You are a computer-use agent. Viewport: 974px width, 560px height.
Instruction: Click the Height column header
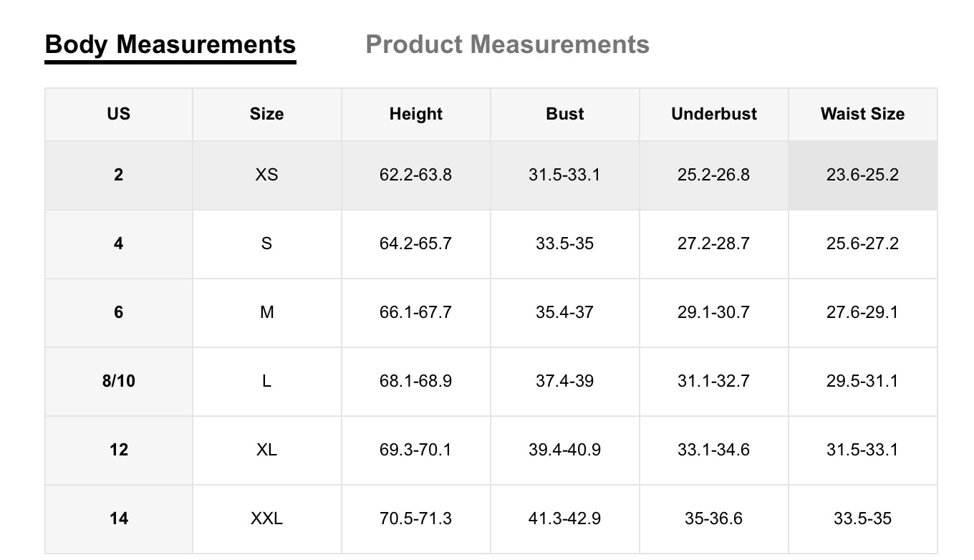(x=415, y=114)
